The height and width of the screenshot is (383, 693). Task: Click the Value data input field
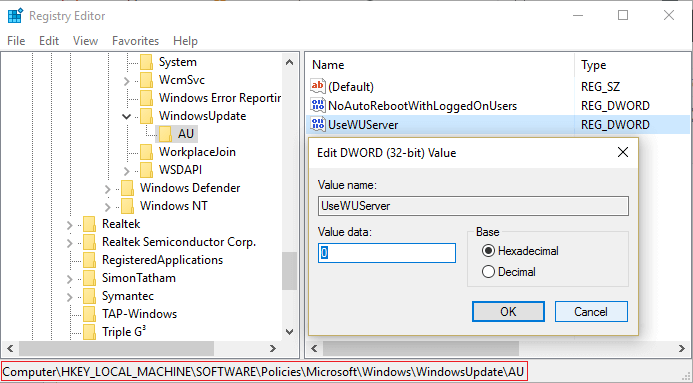pos(387,253)
